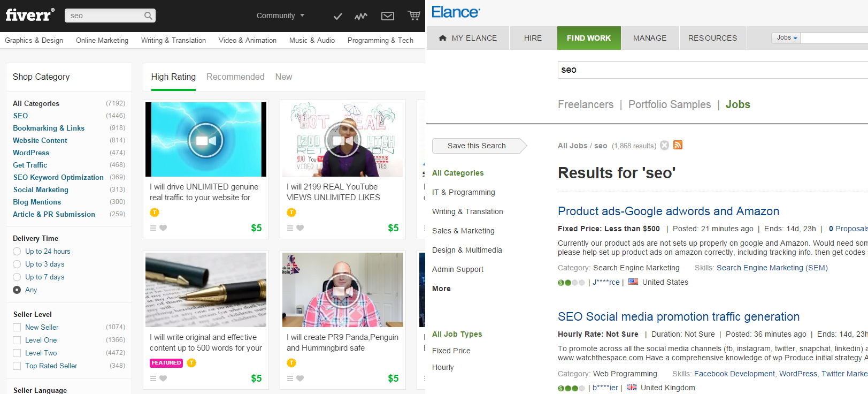Click the search magnifier icon on Fiverr
Image resolution: width=868 pixels, height=394 pixels.
tap(148, 16)
